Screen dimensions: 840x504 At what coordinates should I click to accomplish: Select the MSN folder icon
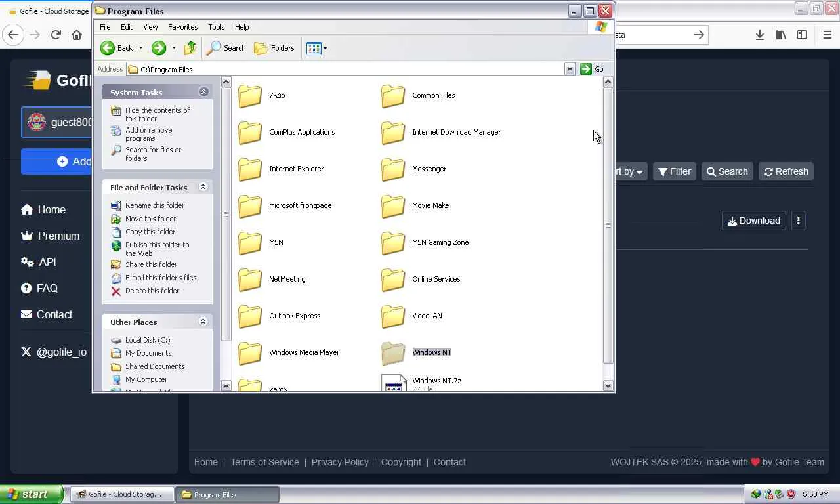pyautogui.click(x=250, y=243)
